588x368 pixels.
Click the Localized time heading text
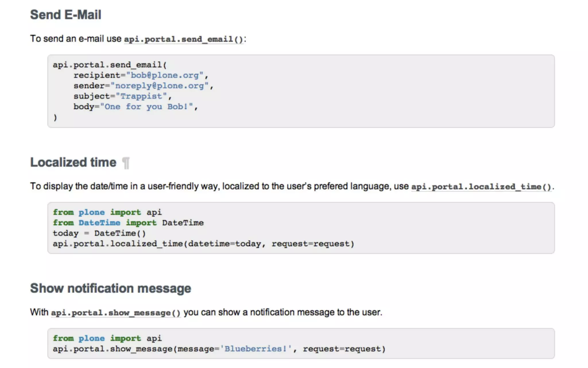[73, 162]
